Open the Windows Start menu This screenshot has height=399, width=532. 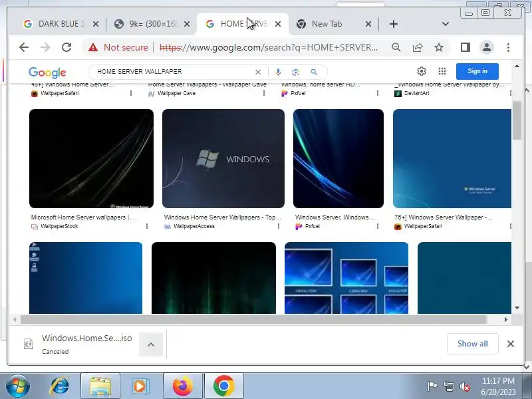pos(17,386)
